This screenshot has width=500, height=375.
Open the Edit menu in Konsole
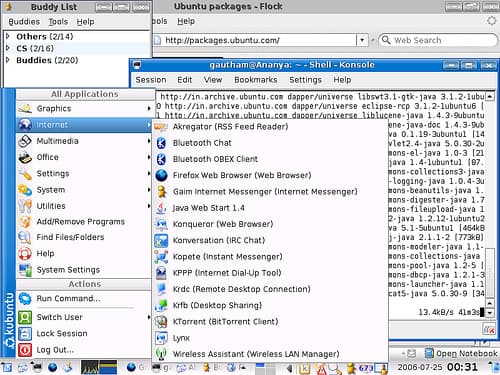click(x=184, y=80)
